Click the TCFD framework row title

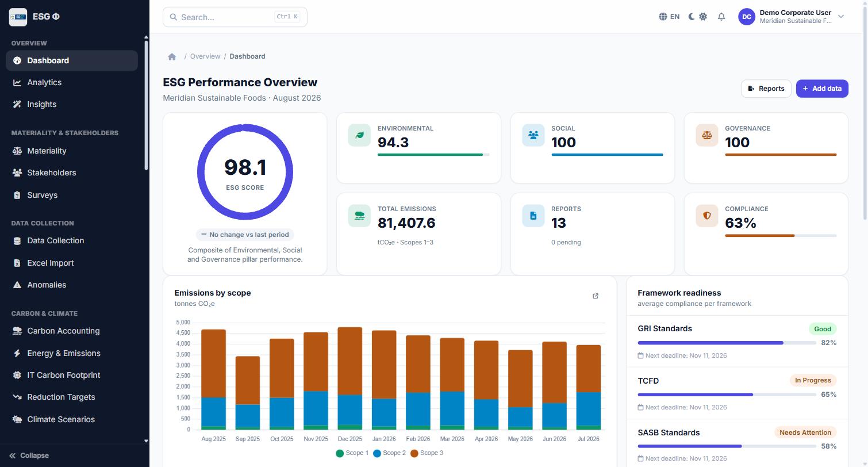click(648, 381)
